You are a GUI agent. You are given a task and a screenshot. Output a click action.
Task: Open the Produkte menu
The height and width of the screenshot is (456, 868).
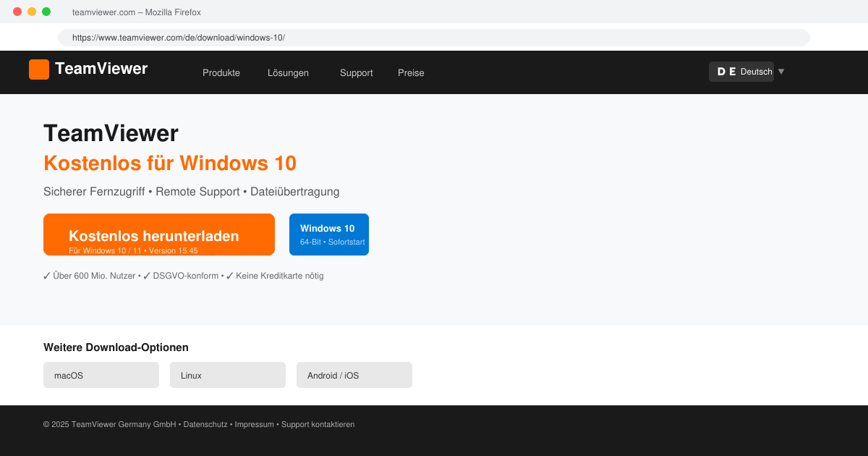point(221,73)
